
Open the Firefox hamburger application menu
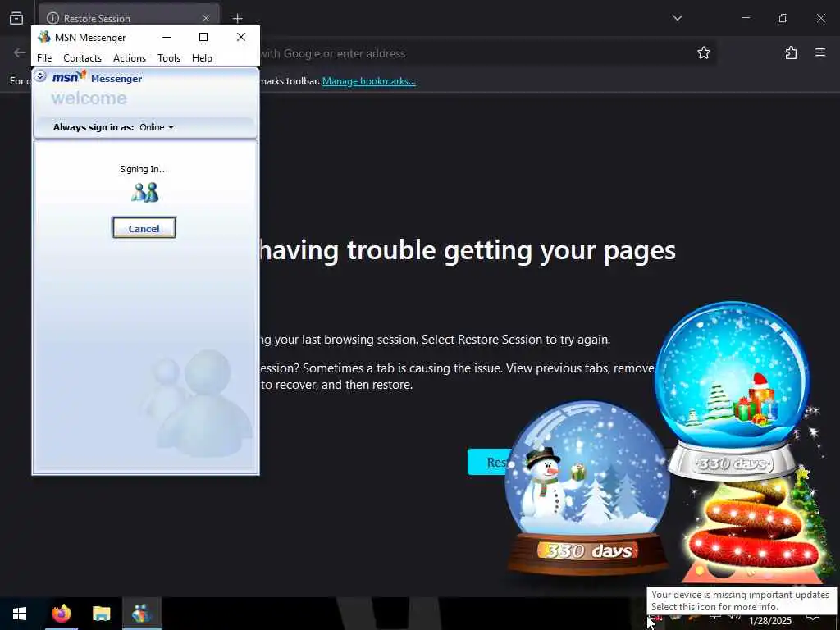(820, 53)
